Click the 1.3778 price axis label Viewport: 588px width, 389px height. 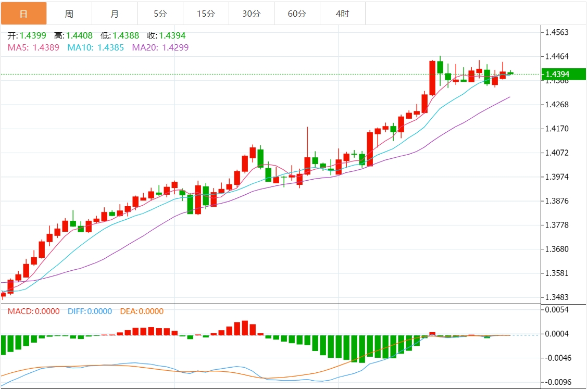coord(557,225)
